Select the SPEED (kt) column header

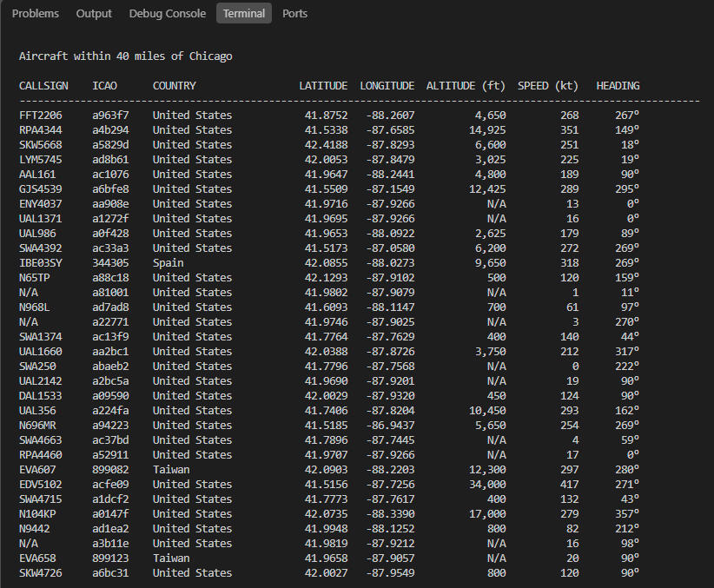pyautogui.click(x=548, y=86)
